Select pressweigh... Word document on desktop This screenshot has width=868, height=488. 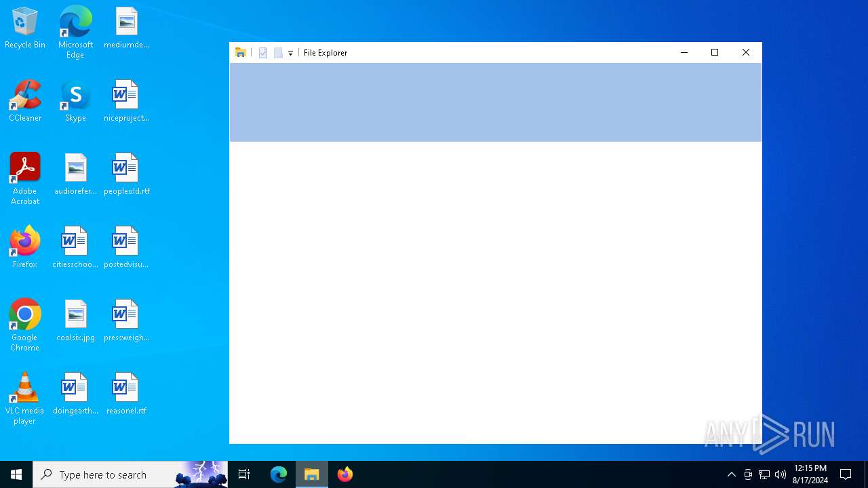(126, 321)
